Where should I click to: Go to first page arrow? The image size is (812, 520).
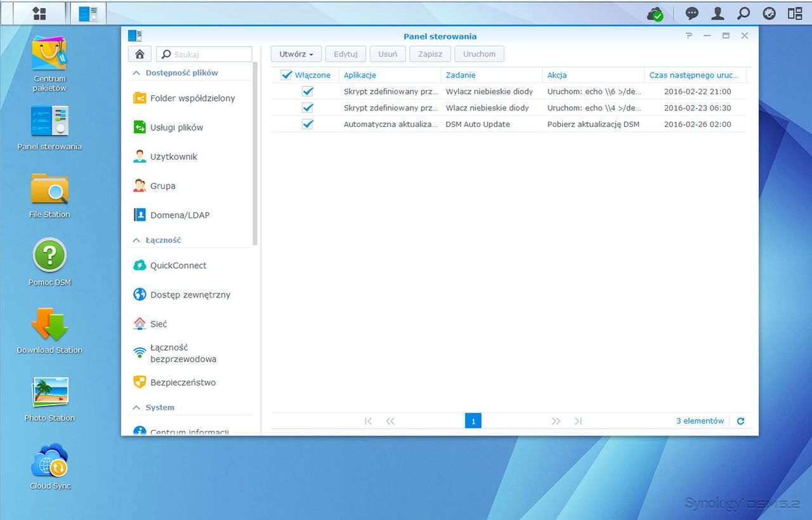pyautogui.click(x=369, y=421)
